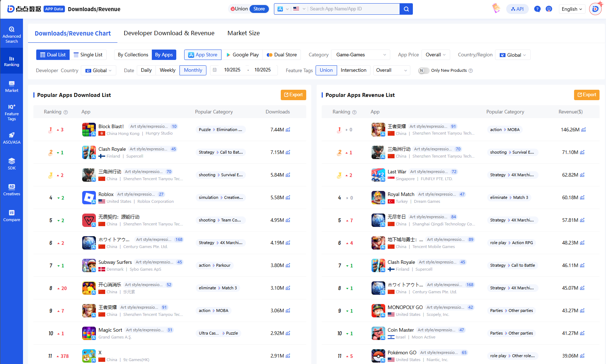Open the Country/Region Global dropdown
The image size is (606, 364).
point(513,55)
